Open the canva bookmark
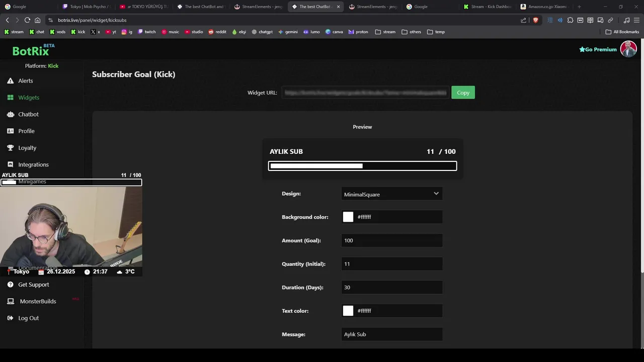Image resolution: width=644 pixels, height=362 pixels. coord(334,32)
